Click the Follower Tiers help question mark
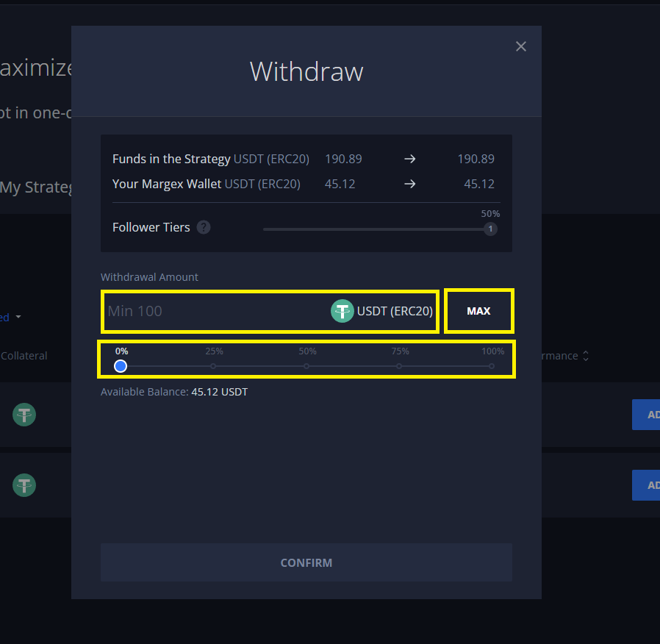This screenshot has width=660, height=644. point(204,227)
